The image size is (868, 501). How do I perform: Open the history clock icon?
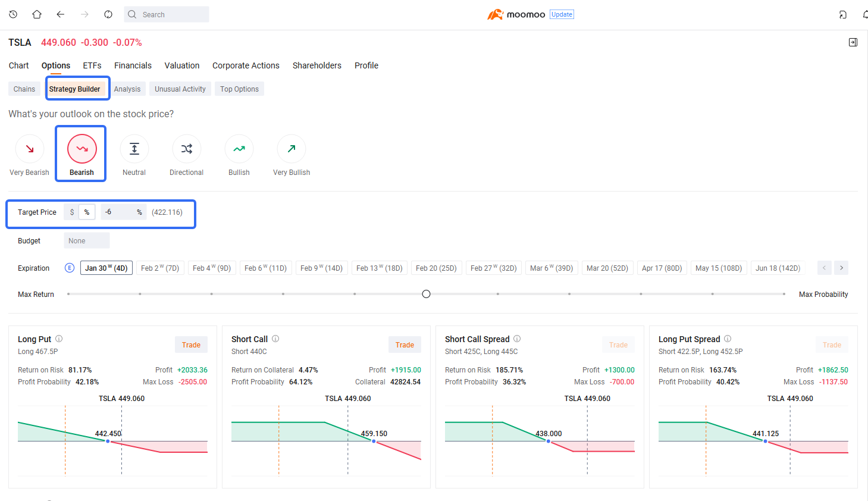13,14
